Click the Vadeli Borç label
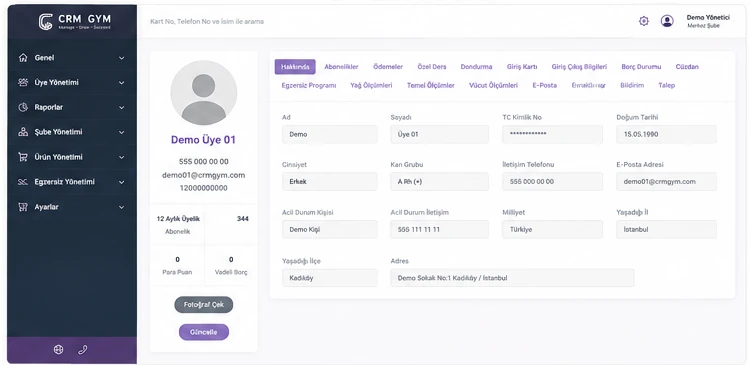 tap(231, 272)
